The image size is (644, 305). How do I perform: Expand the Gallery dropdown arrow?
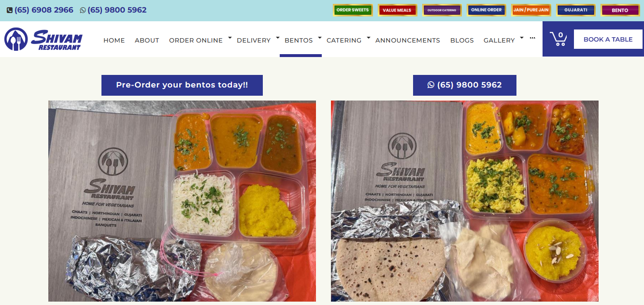[522, 37]
